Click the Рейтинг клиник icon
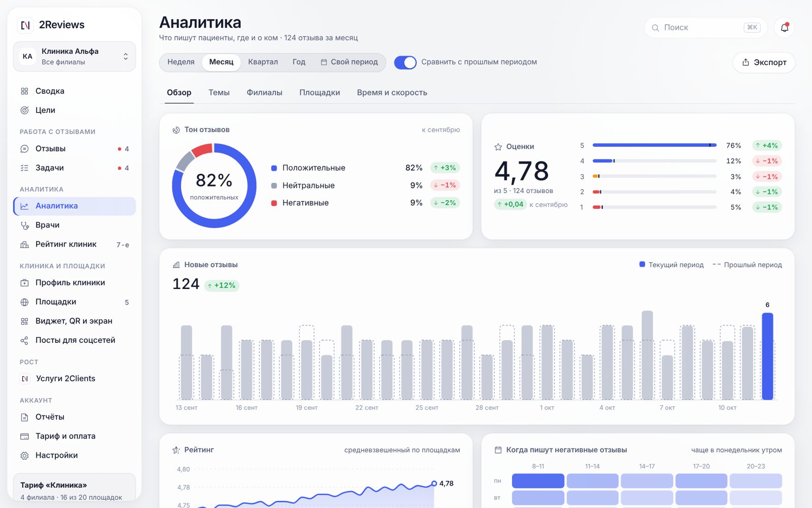Viewport: 812px width, 508px height. coord(24,244)
